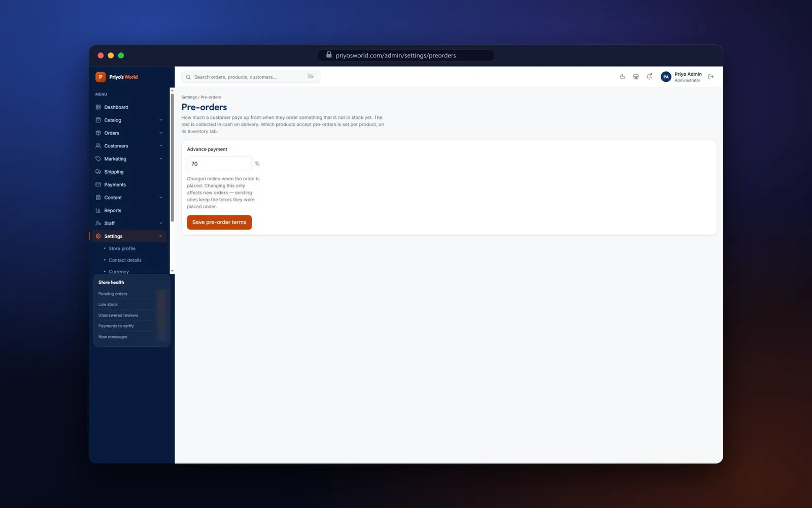Expand the Orders chevron
The image size is (812, 508).
161,133
